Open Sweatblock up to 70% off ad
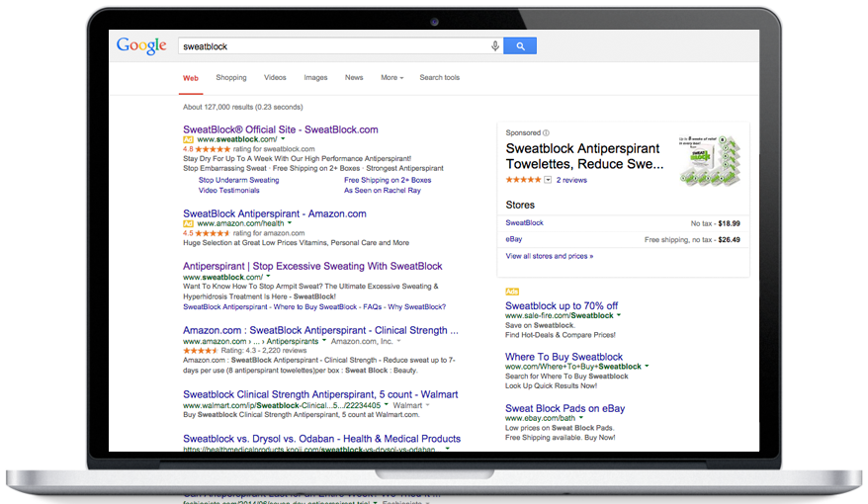The height and width of the screenshot is (504, 868). point(562,306)
